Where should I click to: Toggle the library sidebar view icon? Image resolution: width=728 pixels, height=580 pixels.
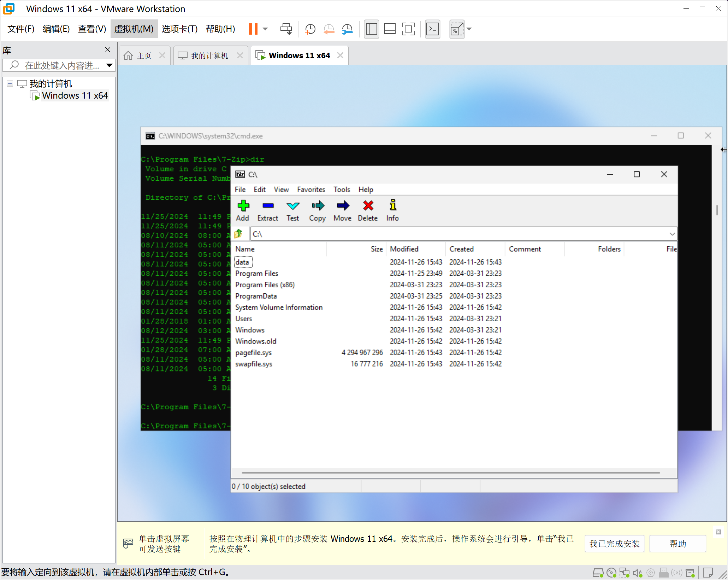pos(372,29)
